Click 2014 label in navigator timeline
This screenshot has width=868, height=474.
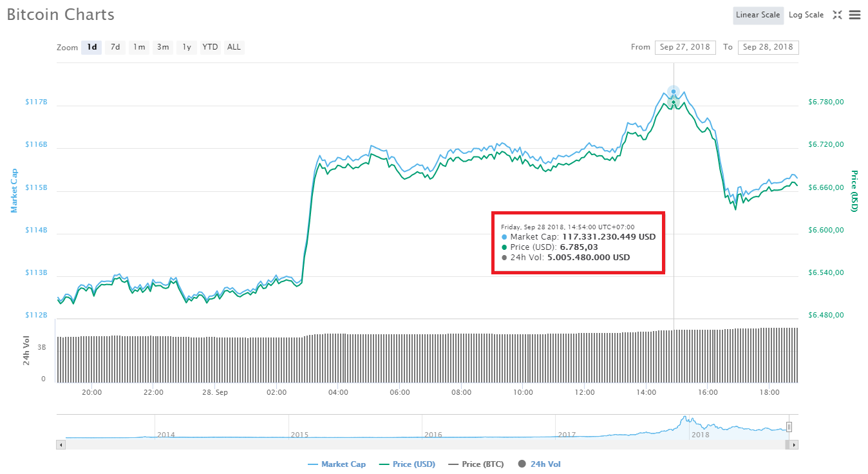click(x=166, y=434)
